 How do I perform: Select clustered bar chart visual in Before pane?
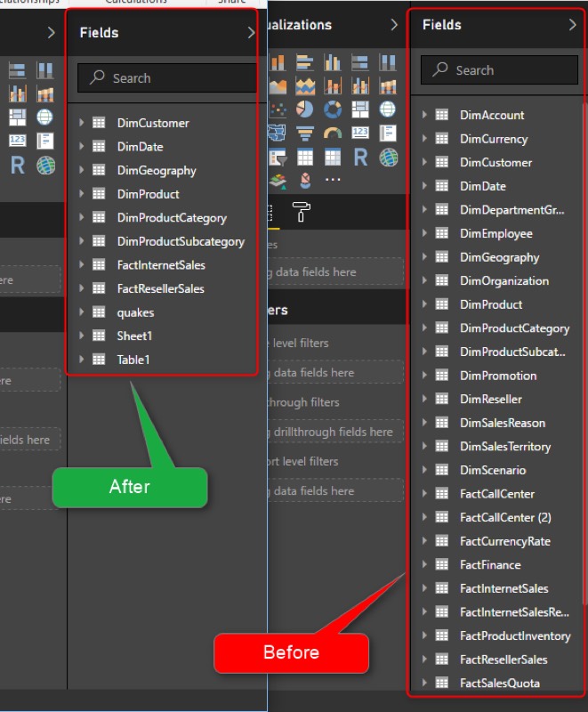click(x=305, y=62)
